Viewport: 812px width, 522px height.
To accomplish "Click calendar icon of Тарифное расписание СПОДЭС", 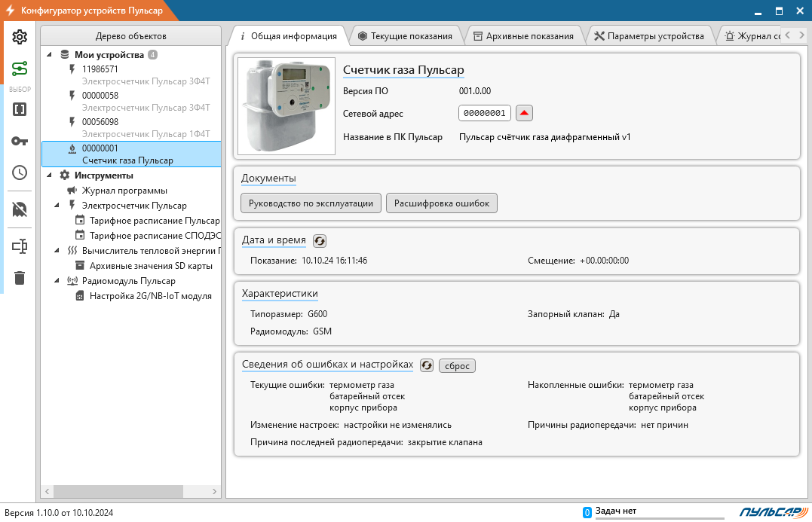I will (x=80, y=235).
